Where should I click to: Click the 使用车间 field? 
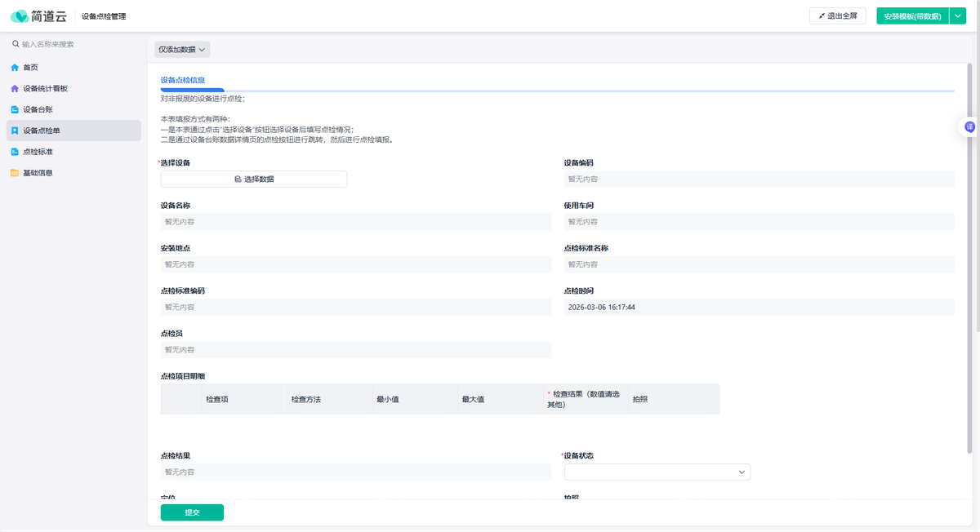click(759, 222)
